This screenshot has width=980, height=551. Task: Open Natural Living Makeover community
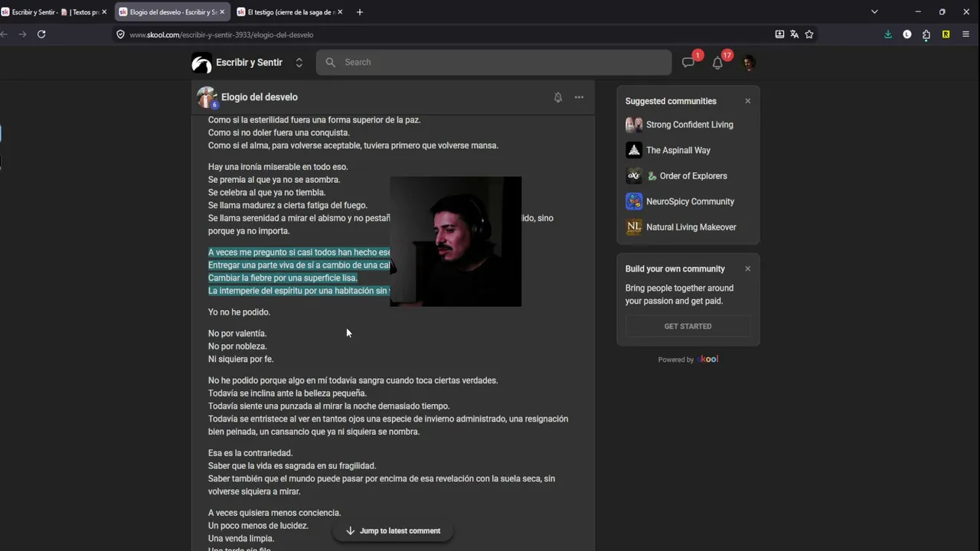pyautogui.click(x=691, y=227)
